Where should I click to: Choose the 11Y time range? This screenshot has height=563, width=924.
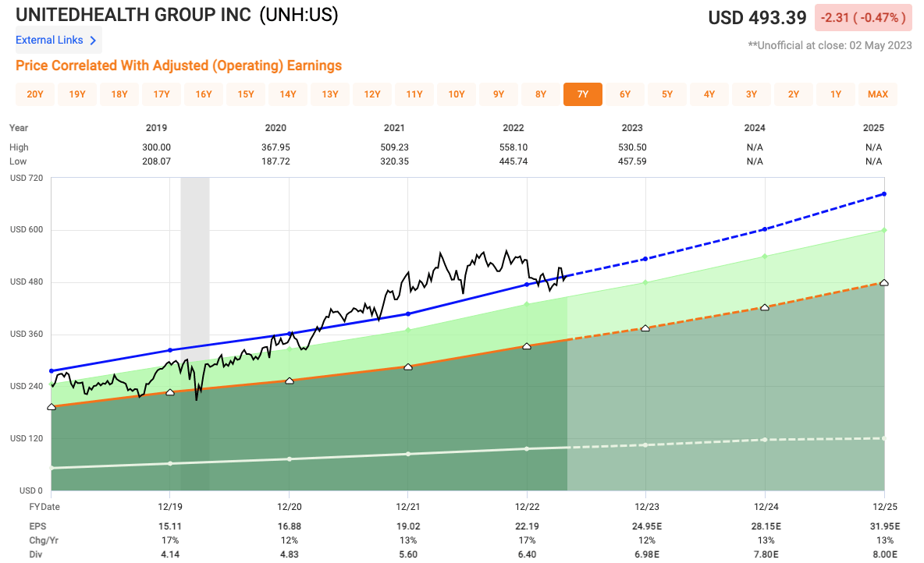tap(414, 94)
